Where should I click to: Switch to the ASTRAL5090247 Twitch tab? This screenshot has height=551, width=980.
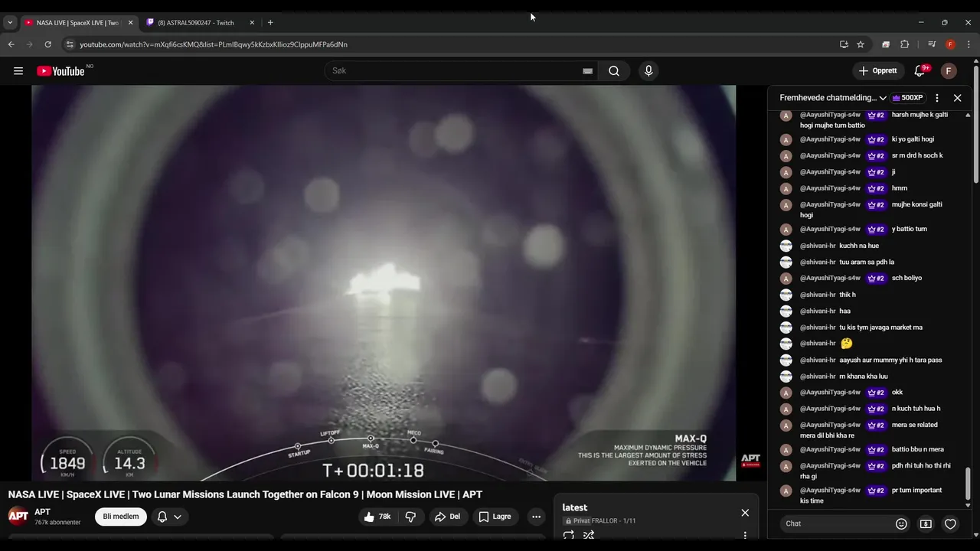pyautogui.click(x=195, y=22)
